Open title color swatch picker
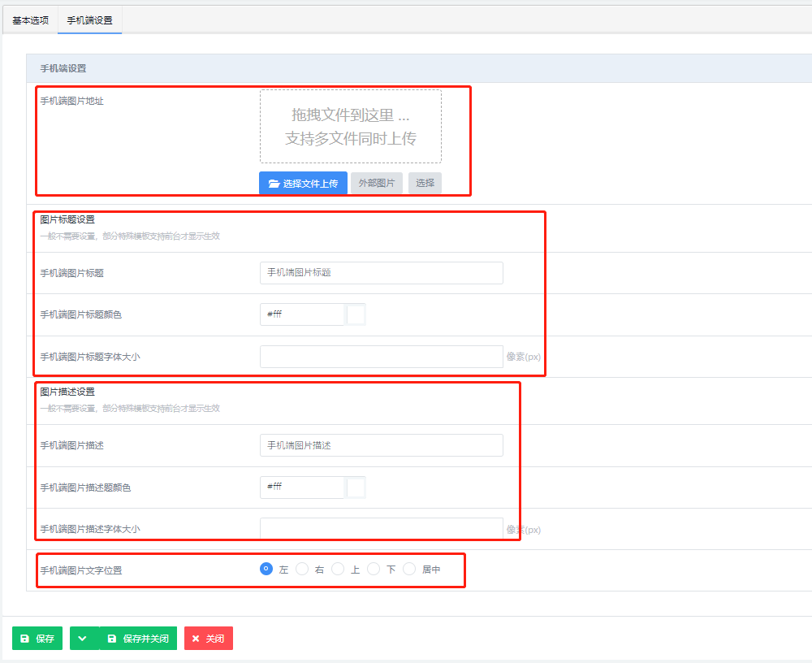The image size is (812, 663). [x=356, y=314]
